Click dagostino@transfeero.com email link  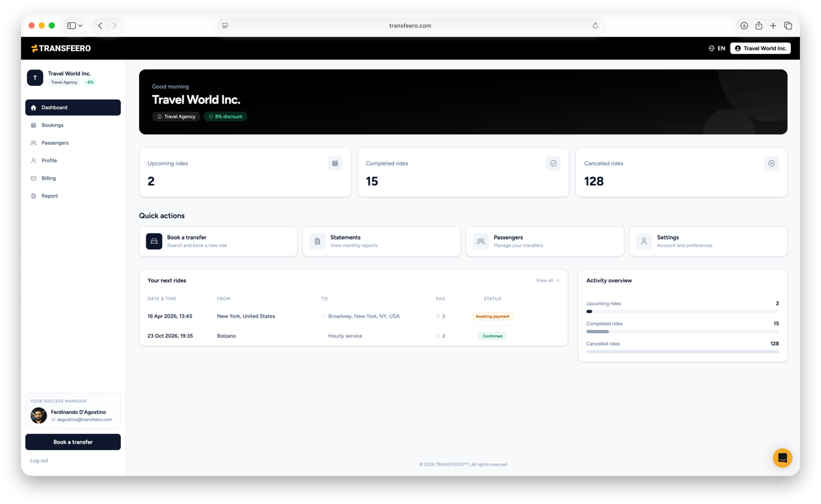click(x=84, y=420)
